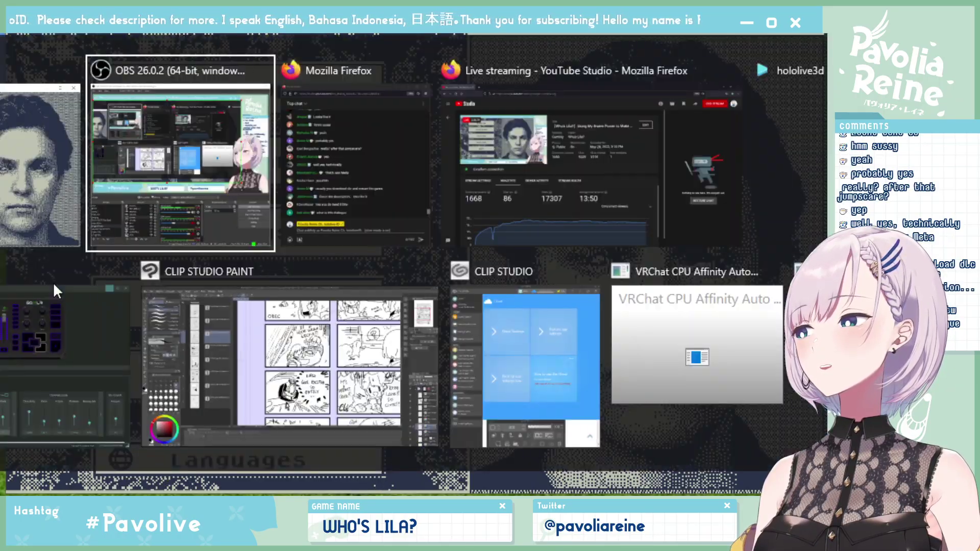980x551 pixels.
Task: Click the Firefox icon beside Mozilla Firefox
Action: tap(291, 70)
